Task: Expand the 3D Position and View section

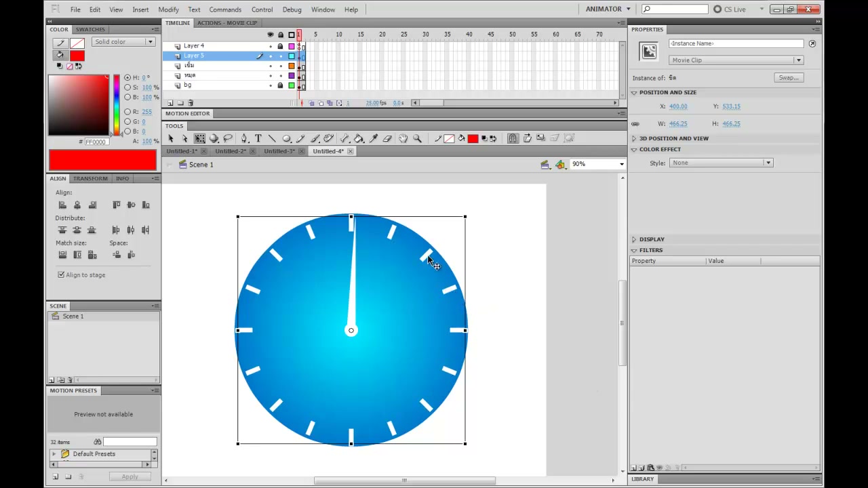Action: point(634,138)
